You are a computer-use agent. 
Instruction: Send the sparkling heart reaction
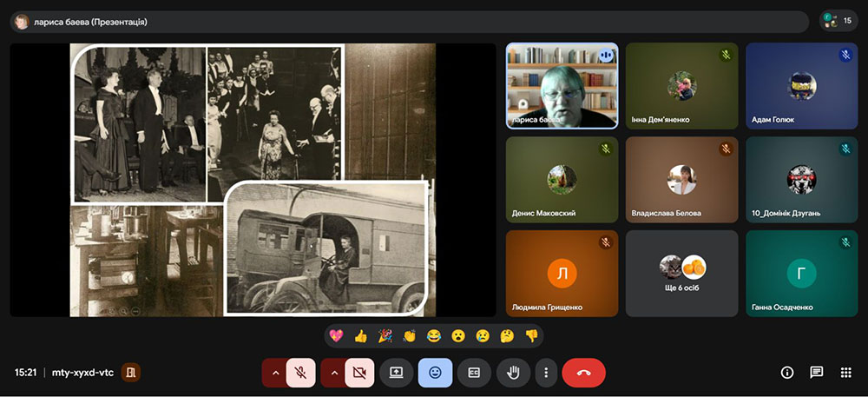(336, 335)
